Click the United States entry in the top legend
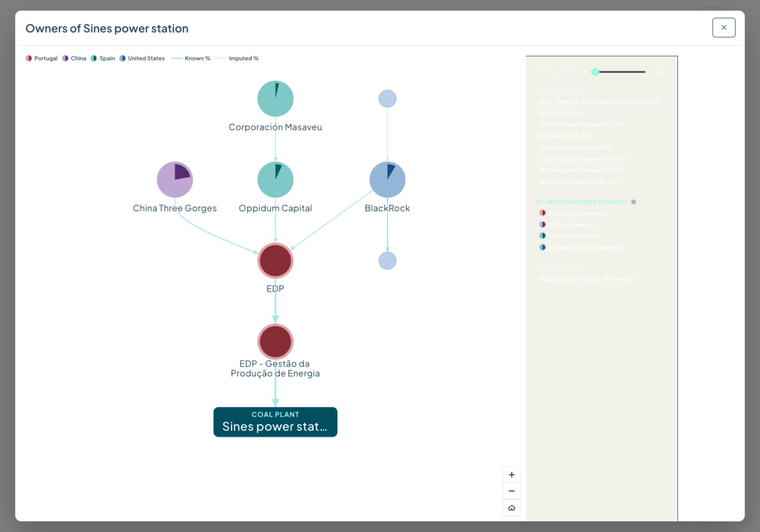Screen dimensions: 760x532 [142, 58]
